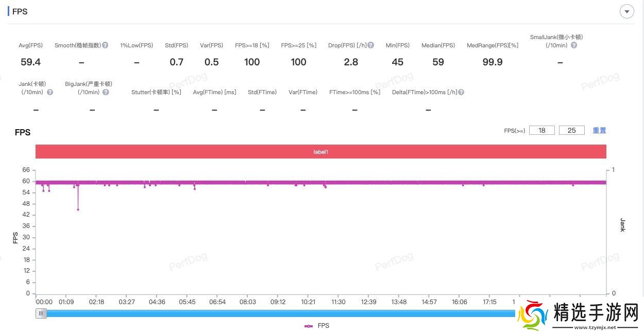Click help icon next to Drop(FPS) [/h]

pos(371,45)
